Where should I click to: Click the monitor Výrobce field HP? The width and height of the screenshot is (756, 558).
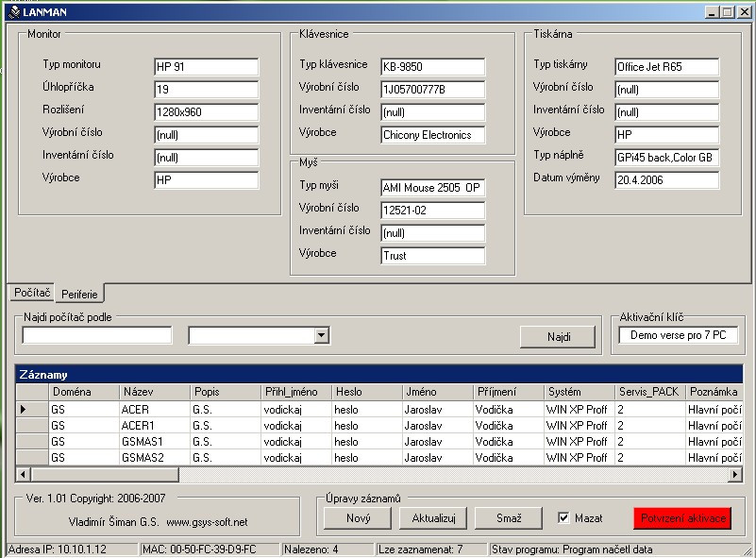(207, 180)
